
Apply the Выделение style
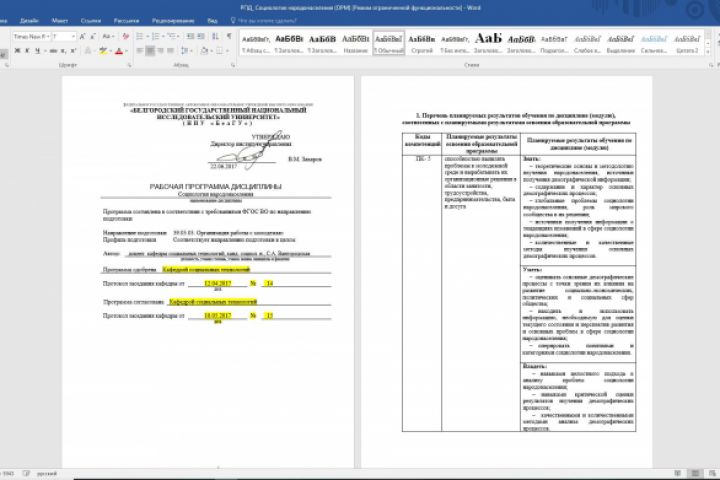620,43
